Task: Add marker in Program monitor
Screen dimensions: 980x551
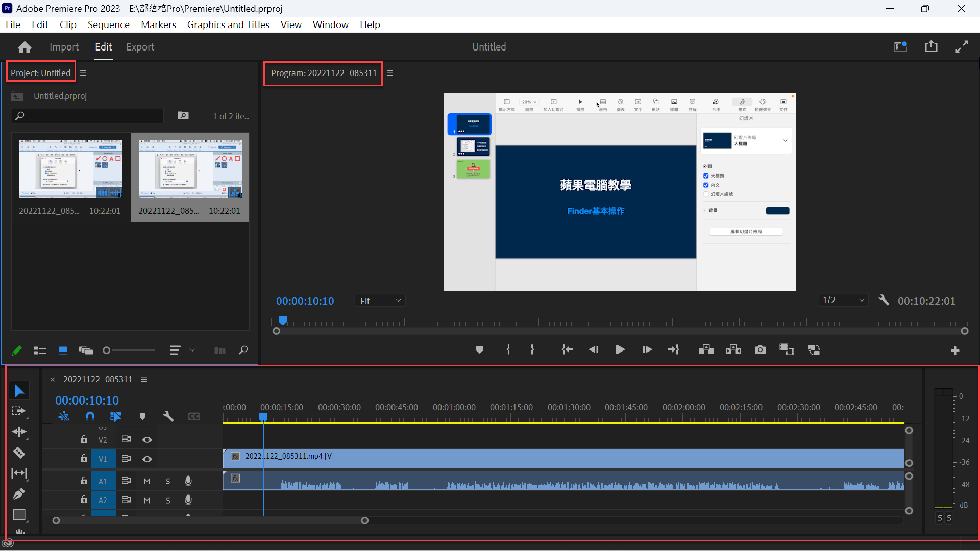Action: [479, 350]
